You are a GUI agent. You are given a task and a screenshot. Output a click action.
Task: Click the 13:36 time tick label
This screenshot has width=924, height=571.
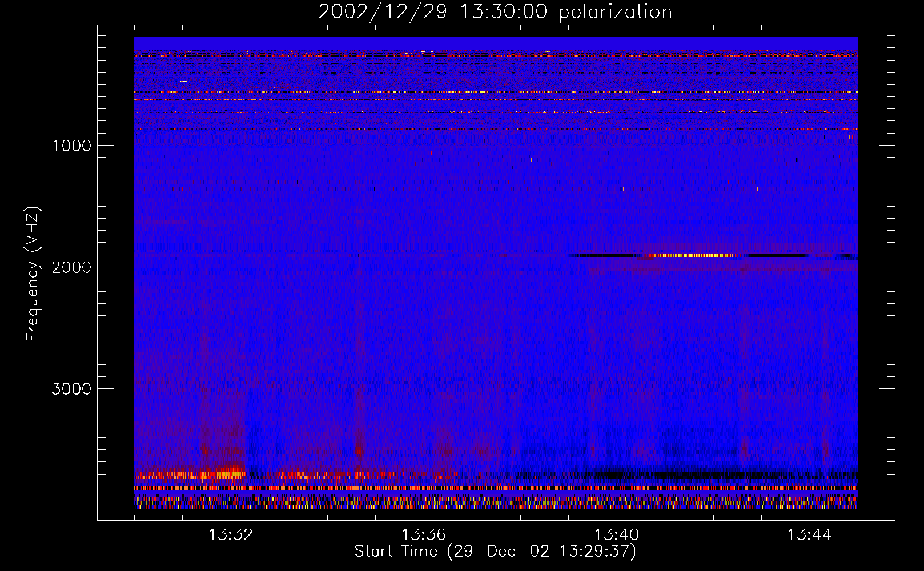(424, 535)
